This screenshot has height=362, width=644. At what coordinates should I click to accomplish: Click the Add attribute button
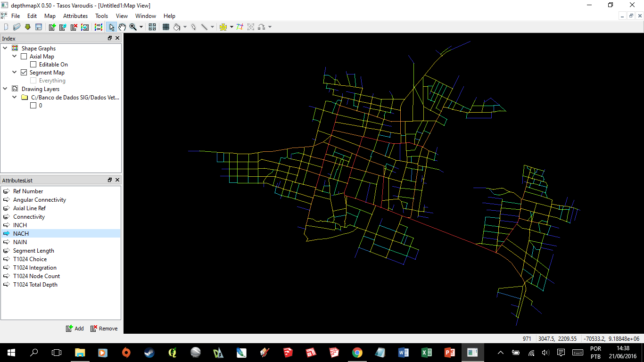coord(75,329)
